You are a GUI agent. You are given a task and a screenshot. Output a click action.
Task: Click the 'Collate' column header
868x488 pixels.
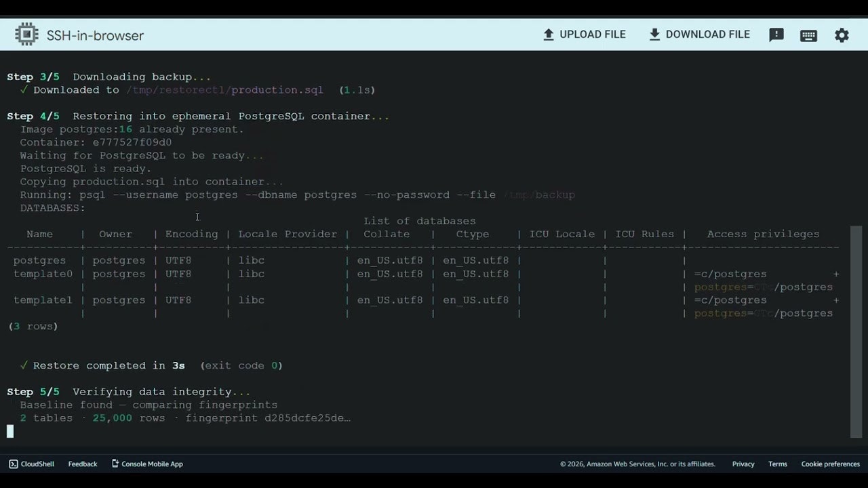point(387,235)
